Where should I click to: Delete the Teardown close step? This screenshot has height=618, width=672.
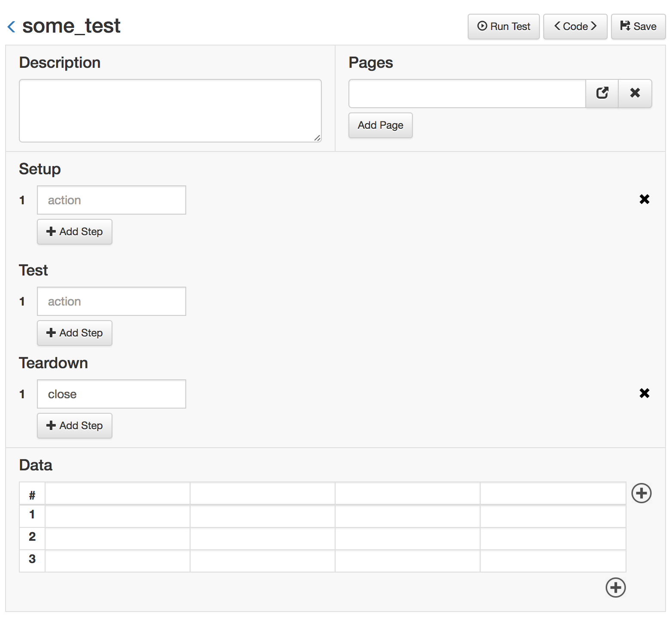pyautogui.click(x=644, y=393)
